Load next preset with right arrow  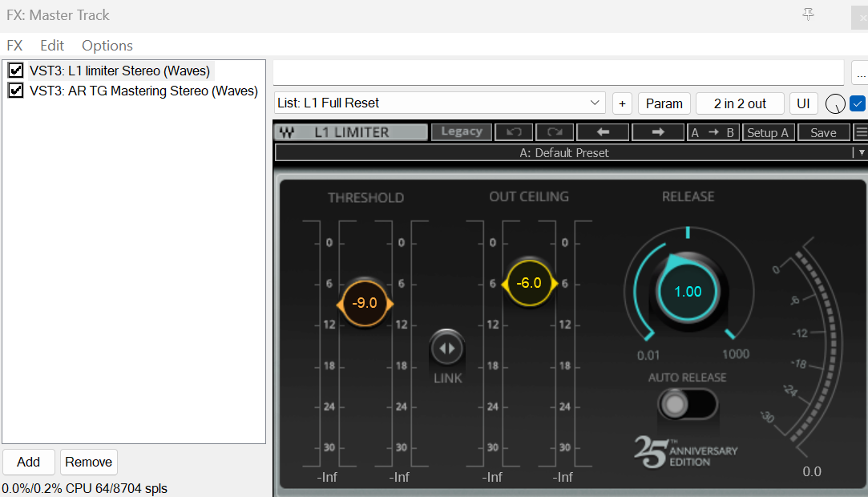coord(658,132)
